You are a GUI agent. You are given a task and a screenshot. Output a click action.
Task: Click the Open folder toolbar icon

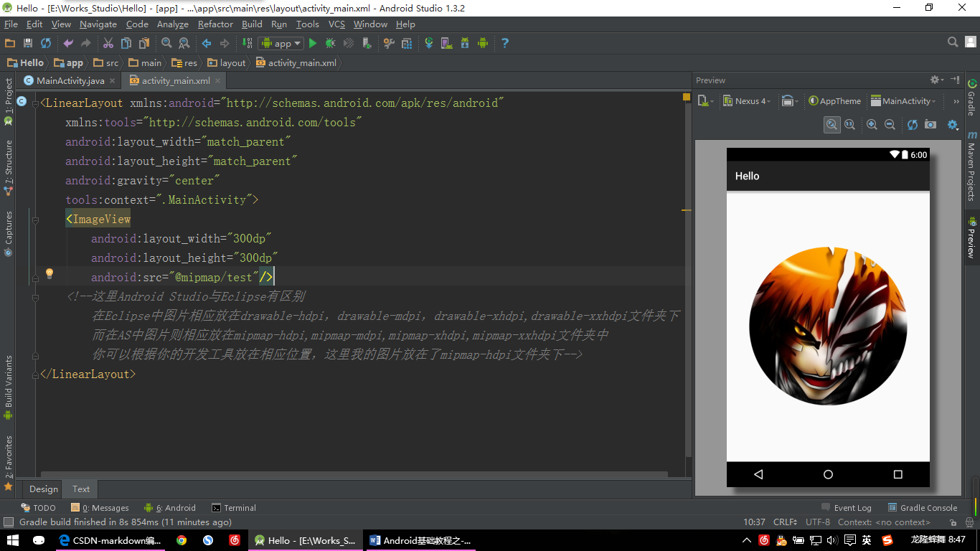pos(10,43)
